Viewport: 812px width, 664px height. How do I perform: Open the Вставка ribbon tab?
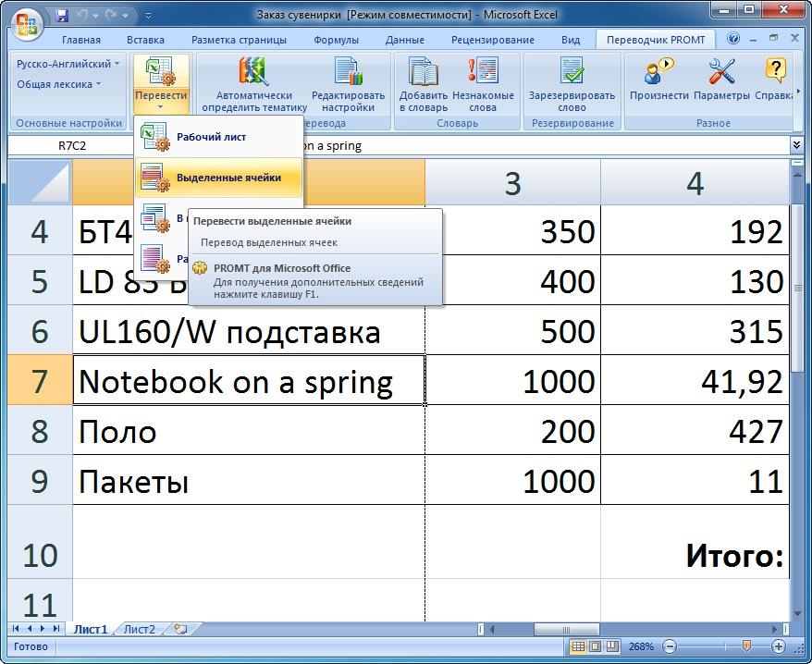coord(145,40)
